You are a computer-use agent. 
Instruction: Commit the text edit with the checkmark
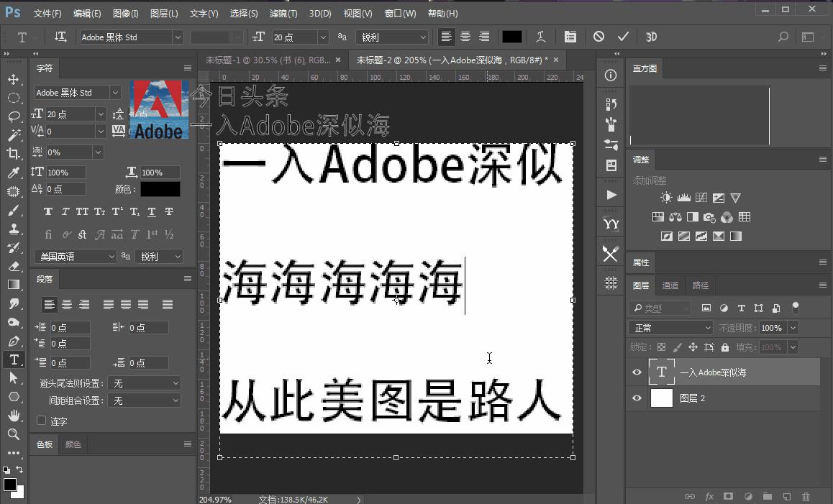(623, 37)
